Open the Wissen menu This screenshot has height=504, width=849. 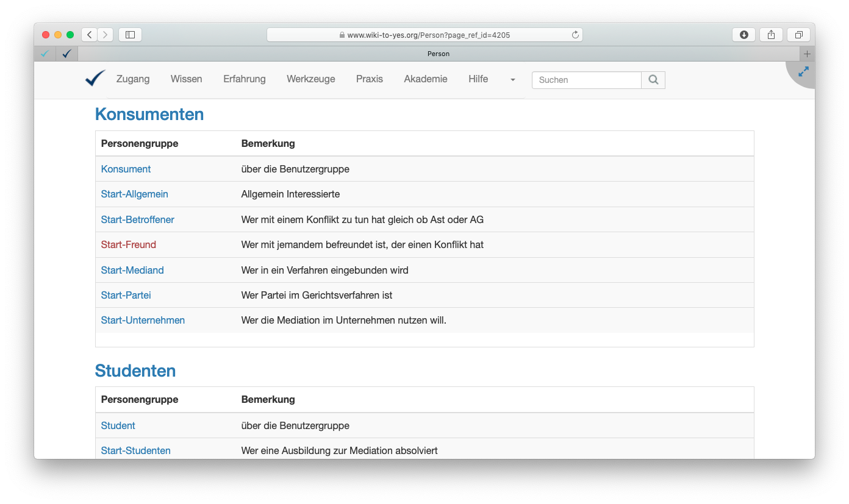coord(186,79)
